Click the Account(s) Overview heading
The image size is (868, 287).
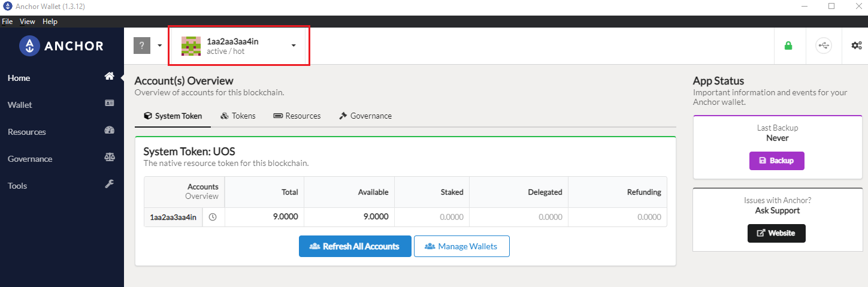[184, 81]
